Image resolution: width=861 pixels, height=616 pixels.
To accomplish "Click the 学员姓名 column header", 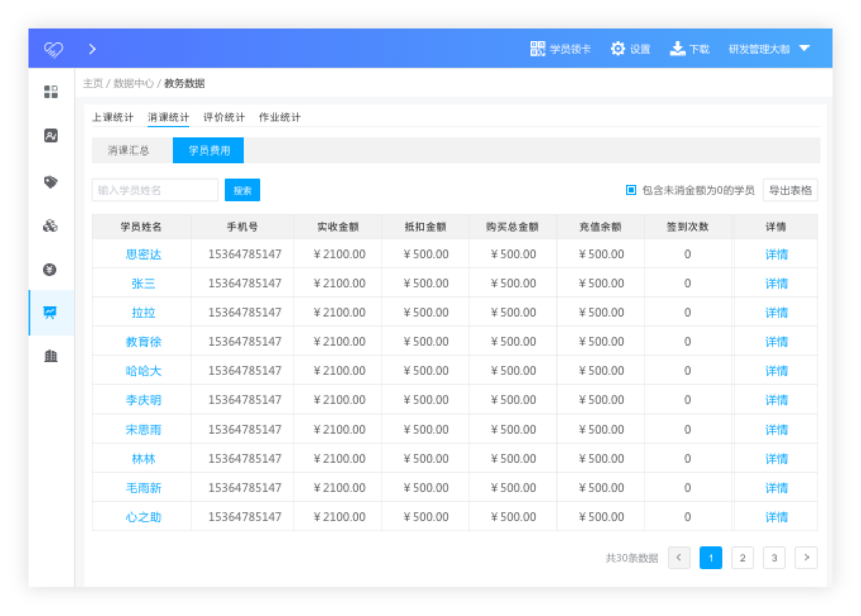I will coord(141,227).
